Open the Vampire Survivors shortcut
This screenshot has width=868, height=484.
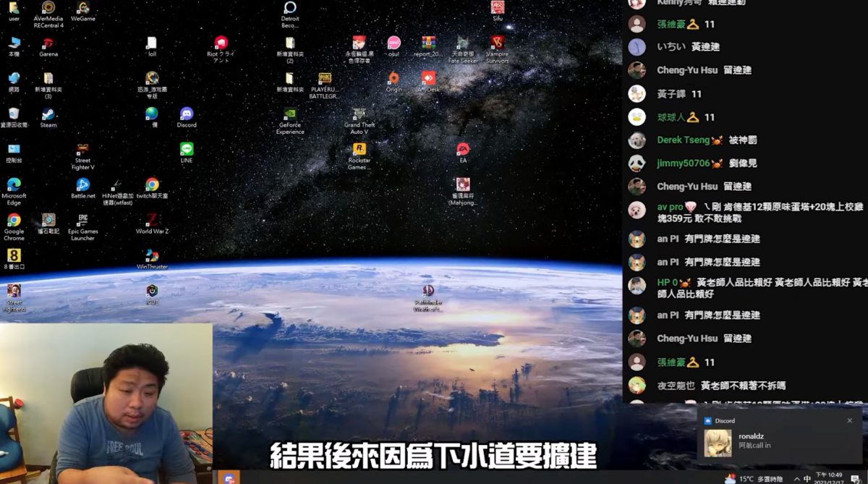tap(497, 50)
